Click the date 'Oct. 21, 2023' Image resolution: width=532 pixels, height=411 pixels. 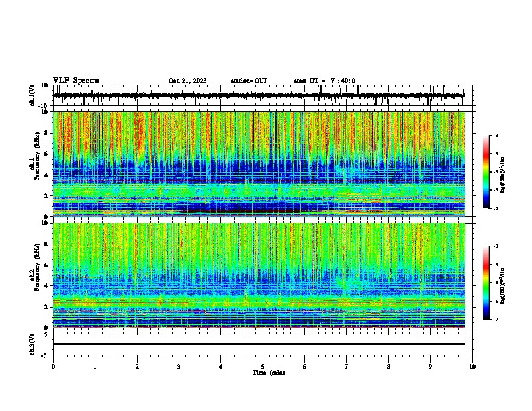click(x=187, y=81)
